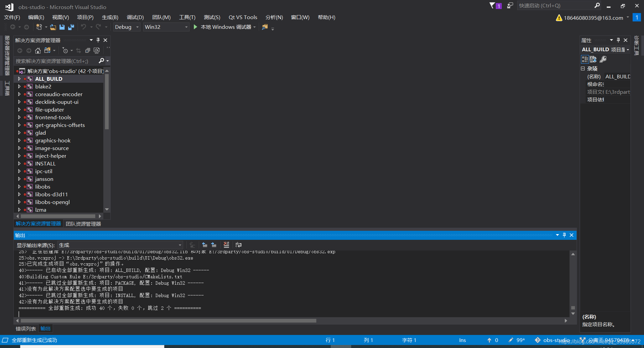The image size is (644, 348).
Task: Click the pending changes 99* indicator
Action: [517, 340]
